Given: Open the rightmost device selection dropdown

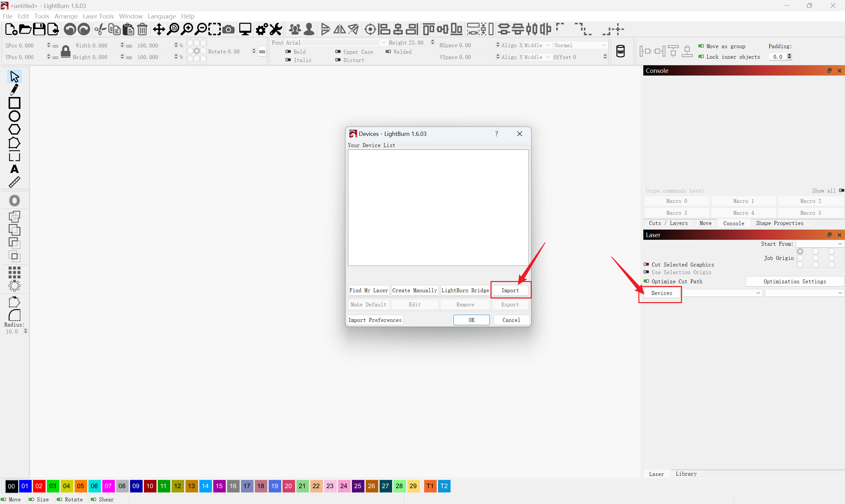Looking at the screenshot, I should tap(804, 293).
